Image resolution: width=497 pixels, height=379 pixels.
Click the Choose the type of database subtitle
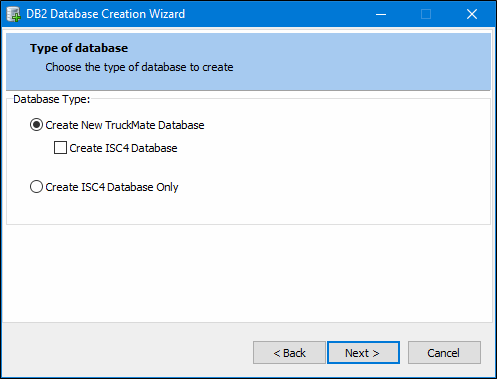(x=139, y=67)
